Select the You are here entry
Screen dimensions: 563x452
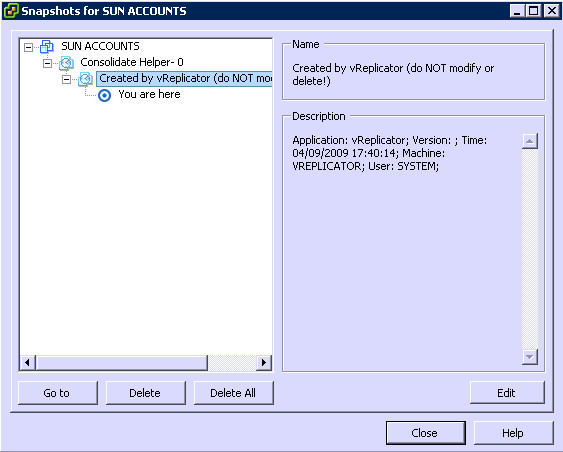click(x=149, y=94)
